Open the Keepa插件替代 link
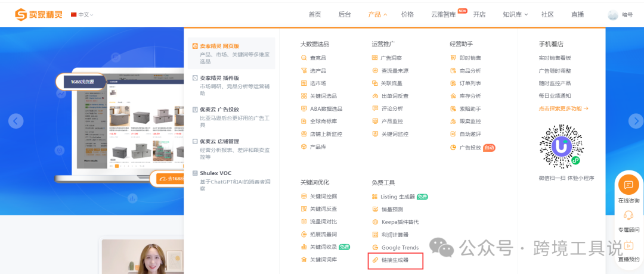Screen dimensions: 644x274 (400, 222)
